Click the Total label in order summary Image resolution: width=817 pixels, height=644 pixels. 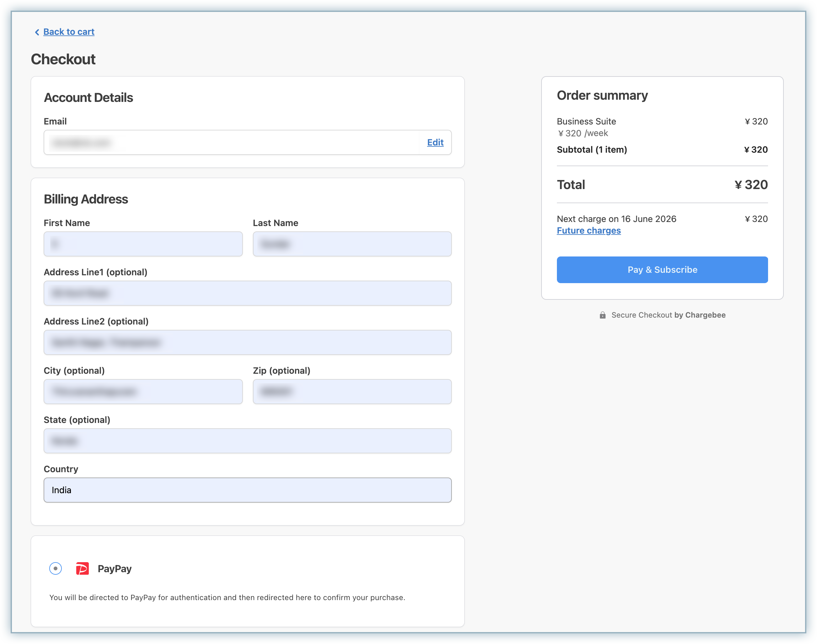pos(571,185)
